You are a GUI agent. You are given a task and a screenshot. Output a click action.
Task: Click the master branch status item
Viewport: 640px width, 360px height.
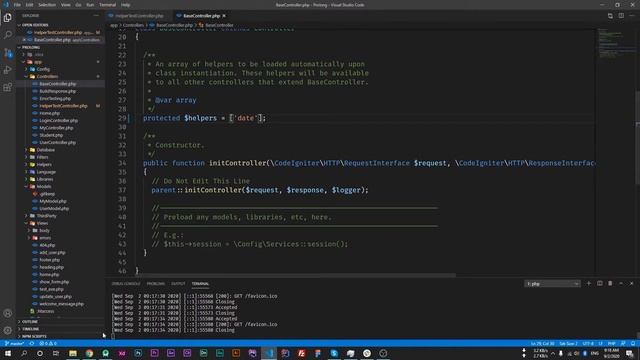(14, 343)
